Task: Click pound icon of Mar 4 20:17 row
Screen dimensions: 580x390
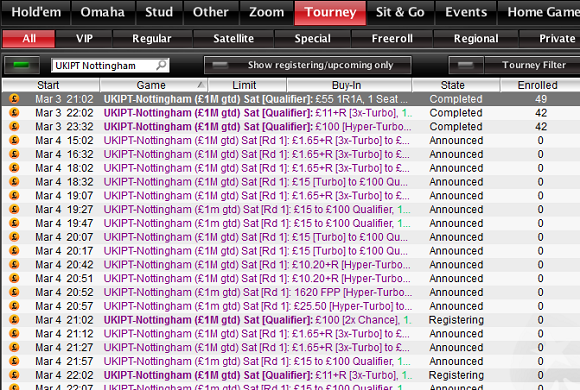Action: click(x=14, y=251)
